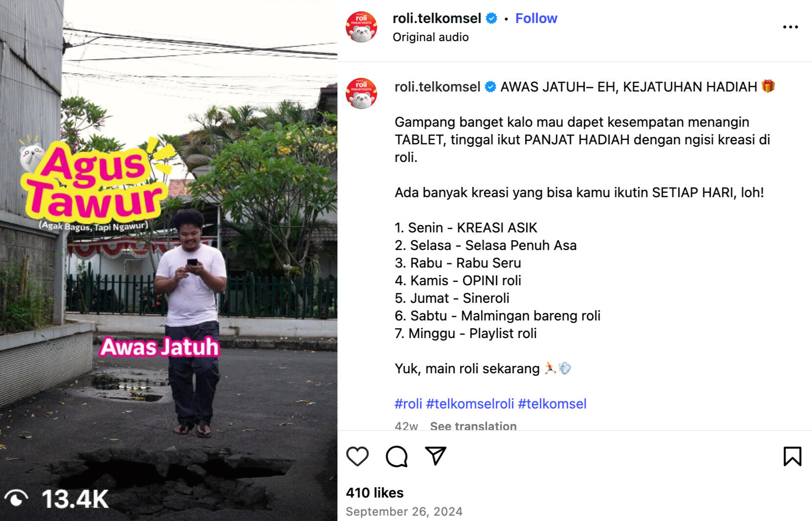Open more options three-dot menu
Viewport: 812px width, 521px height.
pos(790,27)
